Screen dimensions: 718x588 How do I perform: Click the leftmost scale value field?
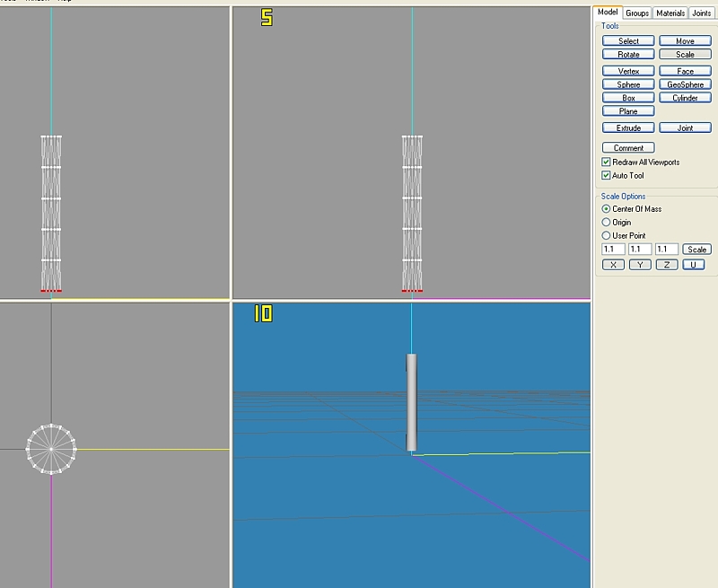[x=613, y=250]
